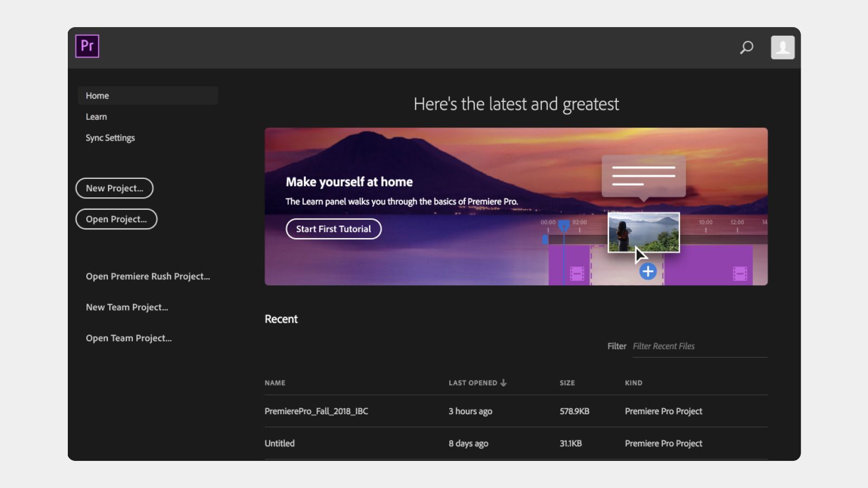
Task: Select Home in the sidebar
Action: pos(148,95)
